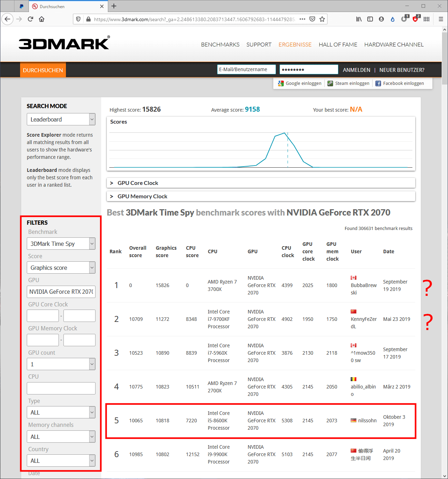Open gray swirl extension with badge 1

click(404, 19)
